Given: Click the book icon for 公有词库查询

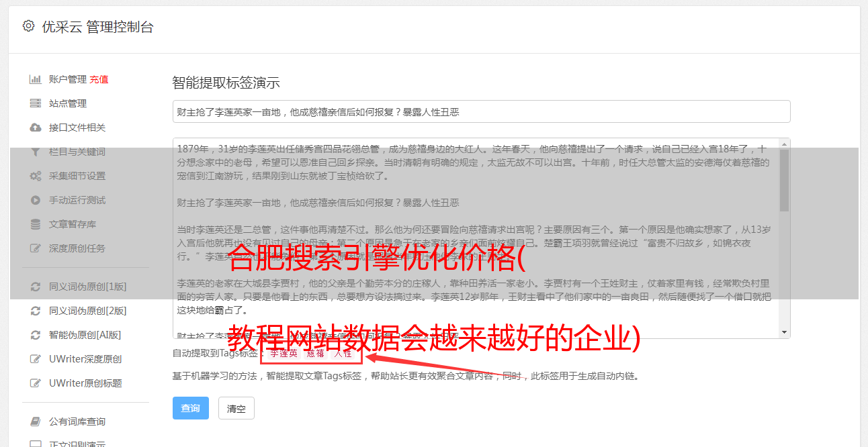Looking at the screenshot, I should pos(36,421).
